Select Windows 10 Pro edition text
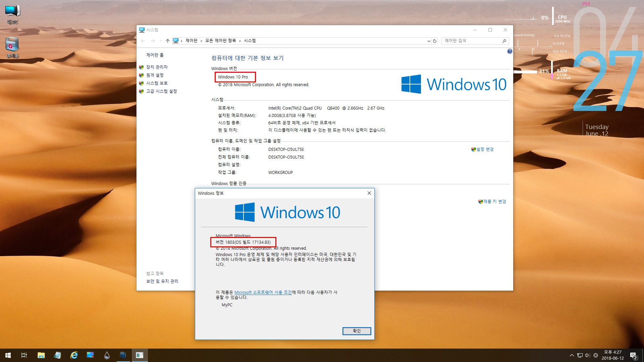 click(233, 77)
